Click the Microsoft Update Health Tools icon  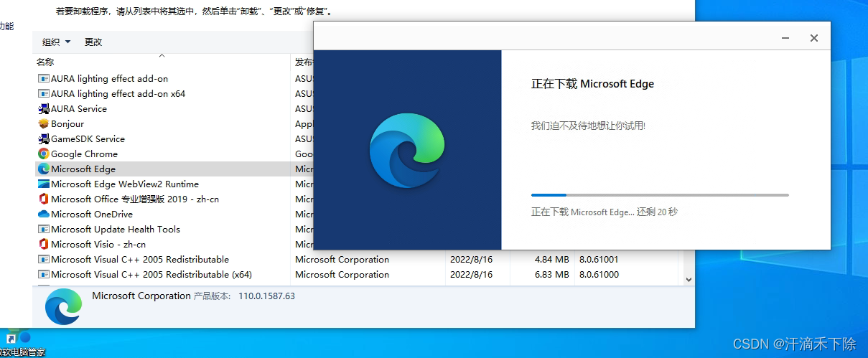pos(43,230)
